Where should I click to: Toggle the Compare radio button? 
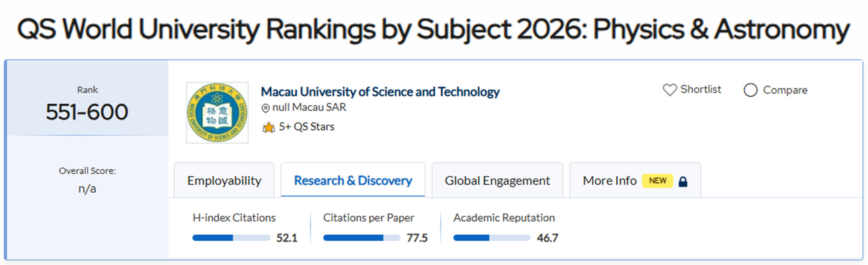[750, 90]
